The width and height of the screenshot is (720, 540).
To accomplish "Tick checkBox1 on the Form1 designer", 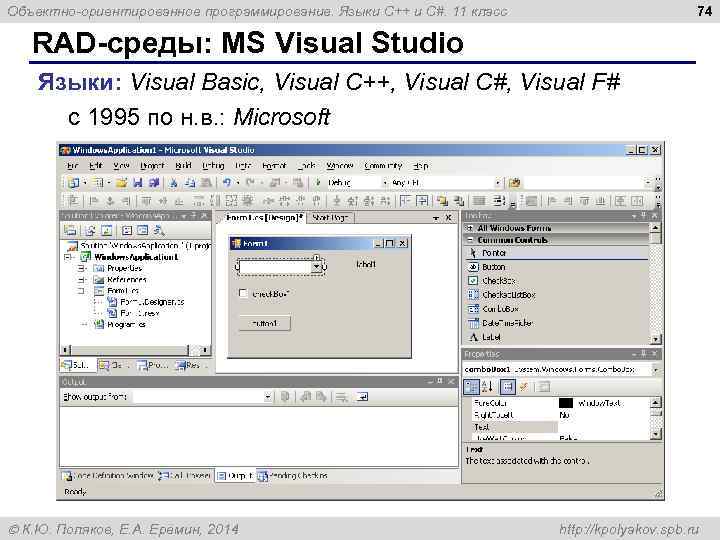I will coord(243,293).
